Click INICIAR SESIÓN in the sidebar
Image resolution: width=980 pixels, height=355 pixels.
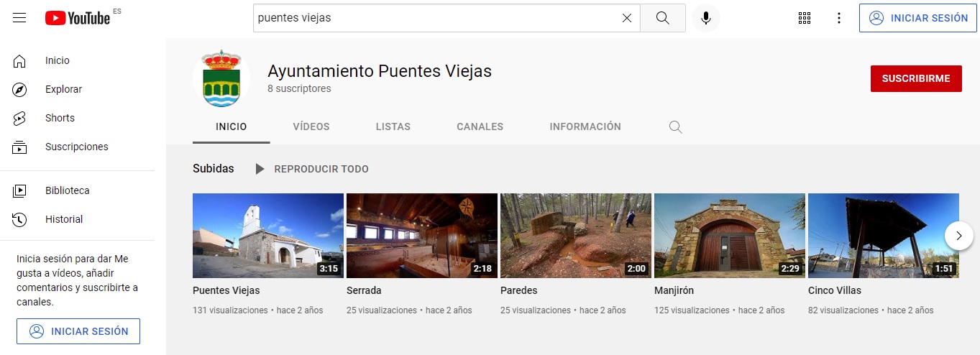point(78,331)
